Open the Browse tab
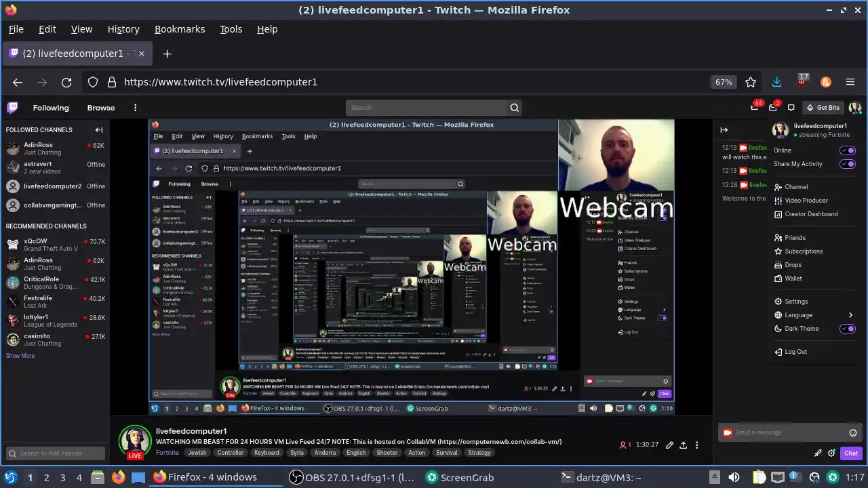The height and width of the screenshot is (488, 868). pos(101,108)
